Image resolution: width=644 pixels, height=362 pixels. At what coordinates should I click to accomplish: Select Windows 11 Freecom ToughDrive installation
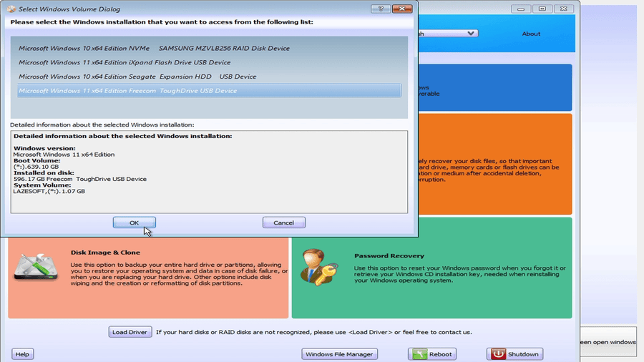[210, 91]
